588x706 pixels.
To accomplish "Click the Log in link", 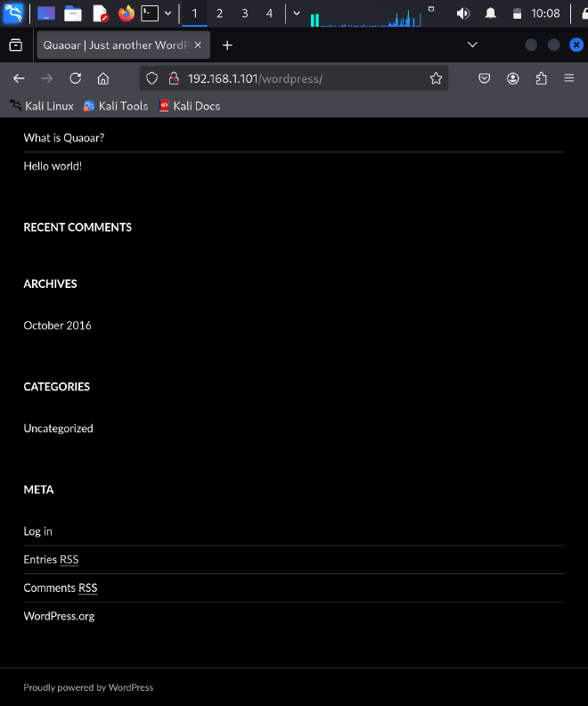I will click(37, 531).
